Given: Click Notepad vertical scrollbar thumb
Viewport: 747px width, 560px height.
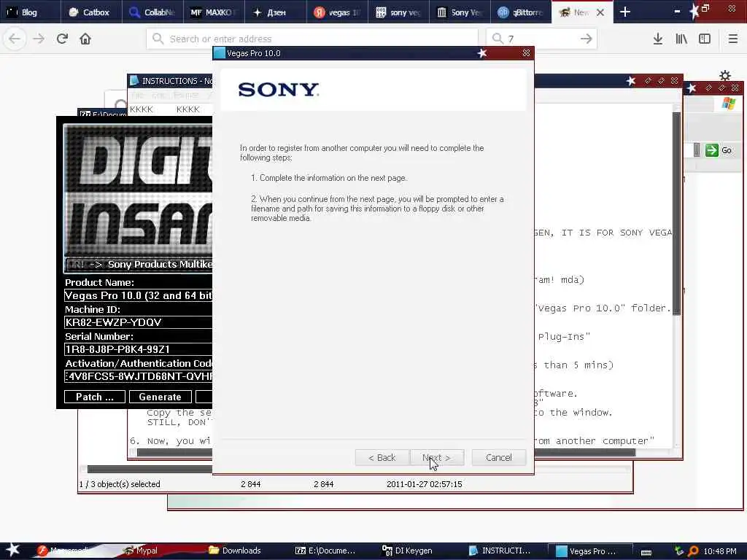Looking at the screenshot, I should (676, 214).
